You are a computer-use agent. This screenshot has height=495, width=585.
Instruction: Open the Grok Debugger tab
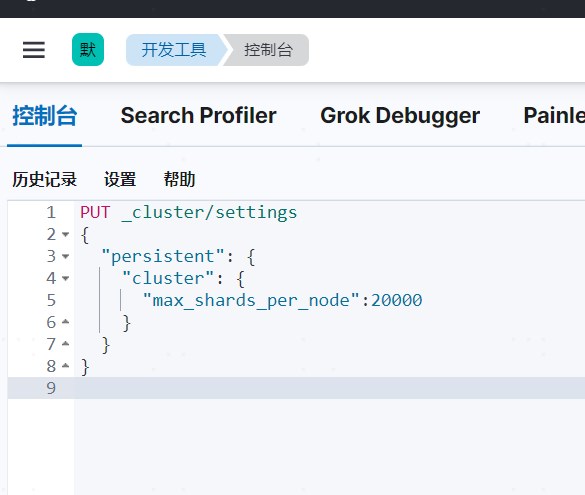click(x=400, y=116)
